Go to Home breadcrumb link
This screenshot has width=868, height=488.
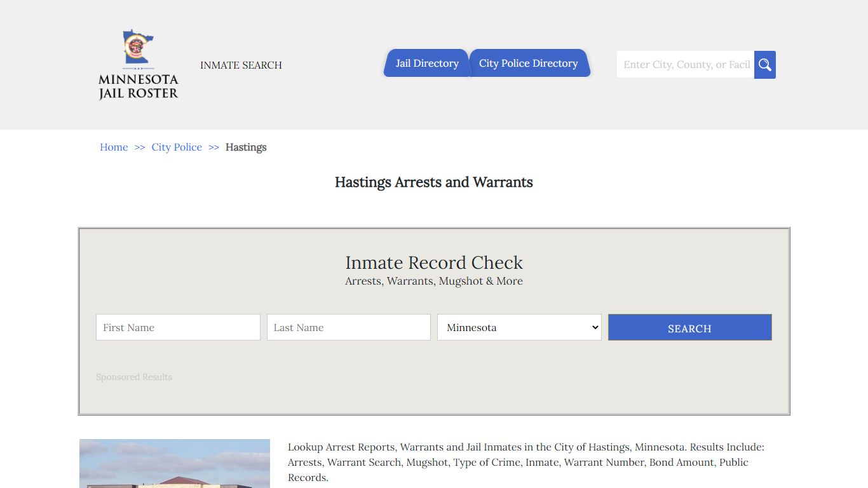[114, 147]
